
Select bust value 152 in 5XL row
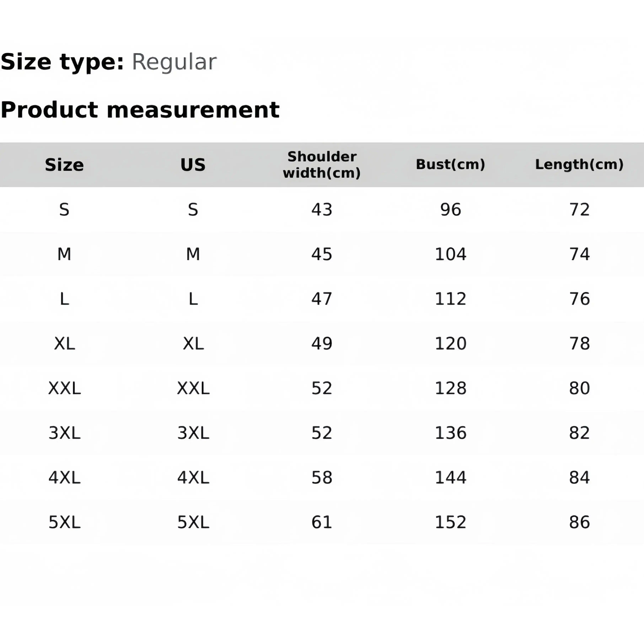click(x=450, y=522)
